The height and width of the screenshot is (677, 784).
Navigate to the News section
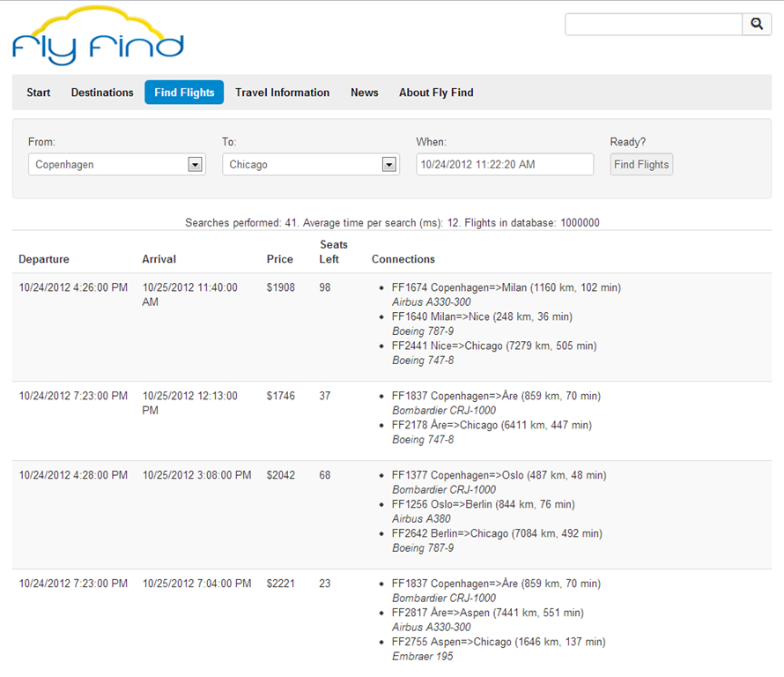(364, 93)
